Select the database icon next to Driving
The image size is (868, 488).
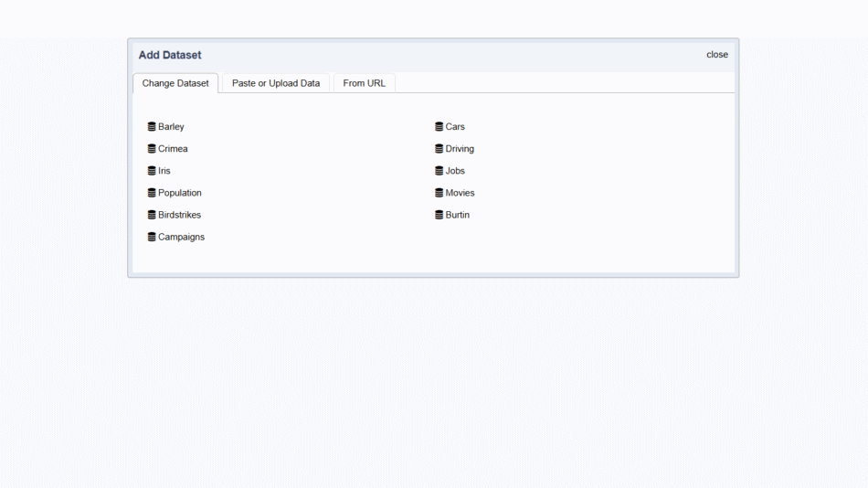(x=439, y=149)
